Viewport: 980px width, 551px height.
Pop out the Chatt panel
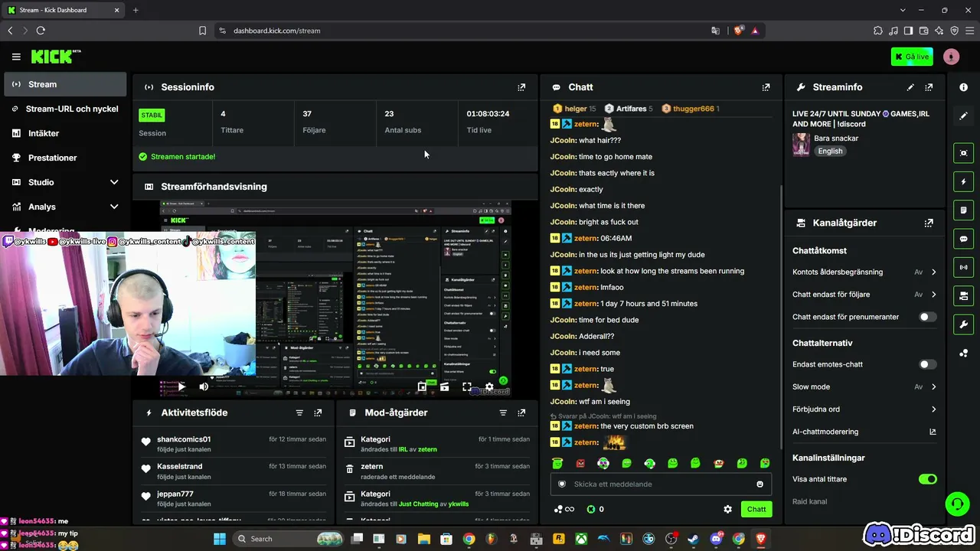[766, 87]
